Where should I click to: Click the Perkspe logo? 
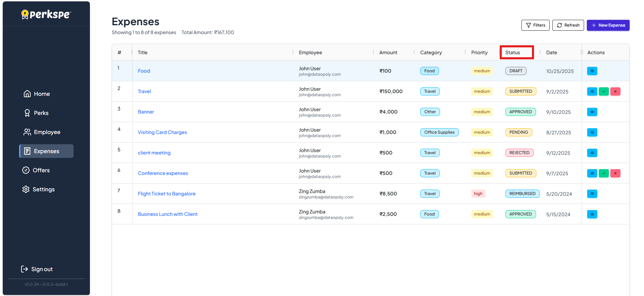click(x=46, y=14)
